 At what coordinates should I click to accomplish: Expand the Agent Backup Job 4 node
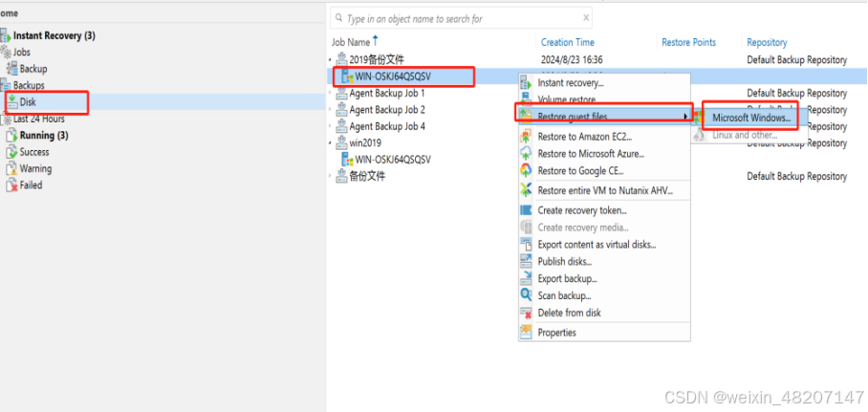click(331, 126)
